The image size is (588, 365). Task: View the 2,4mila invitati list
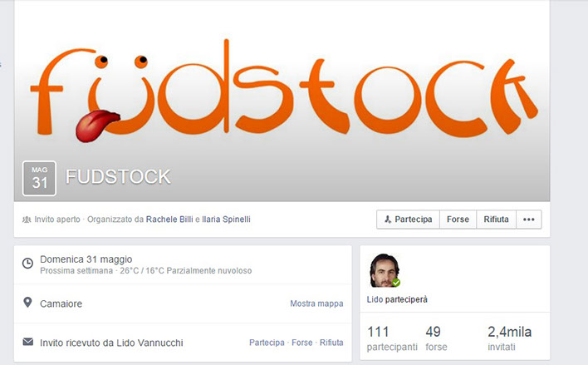click(509, 338)
